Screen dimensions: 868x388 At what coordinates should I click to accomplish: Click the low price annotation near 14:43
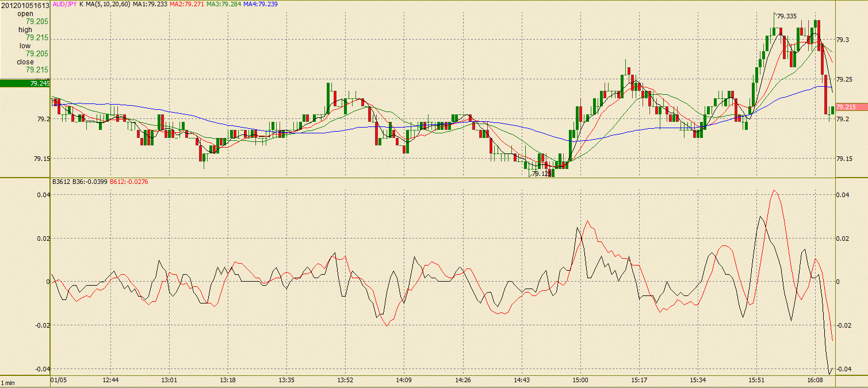pos(540,174)
